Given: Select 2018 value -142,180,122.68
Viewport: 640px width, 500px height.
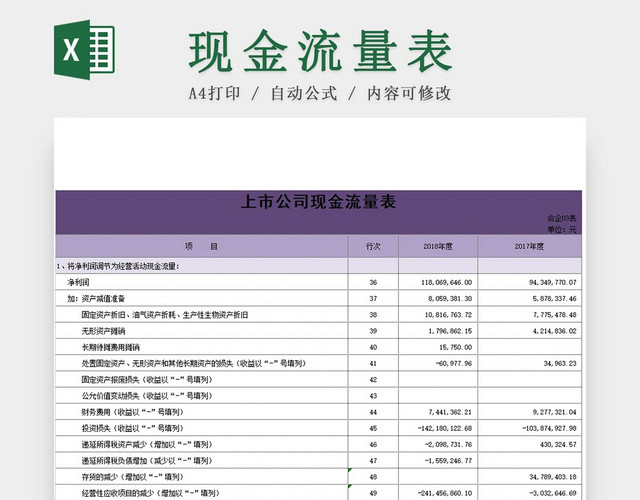Looking at the screenshot, I should pyautogui.click(x=438, y=428).
